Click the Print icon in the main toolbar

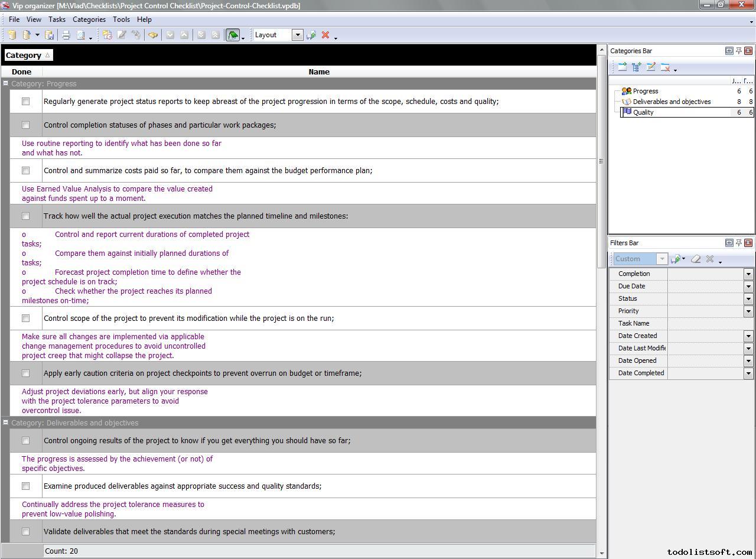pos(66,35)
